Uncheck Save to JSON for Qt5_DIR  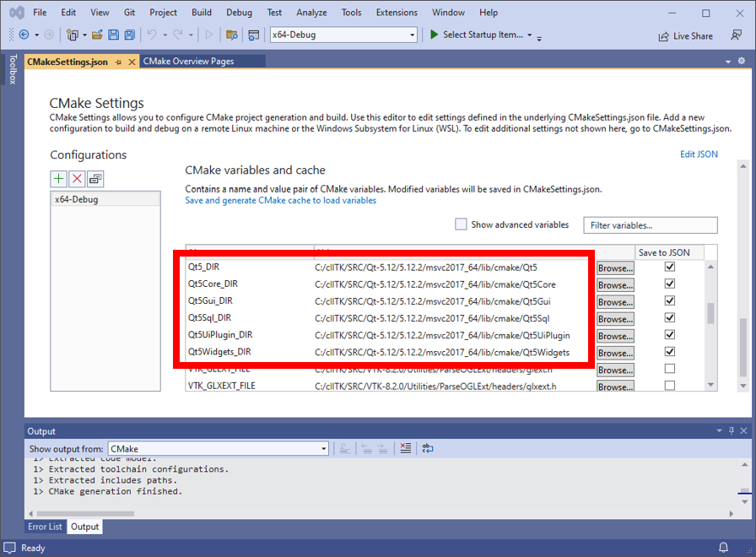tap(670, 267)
